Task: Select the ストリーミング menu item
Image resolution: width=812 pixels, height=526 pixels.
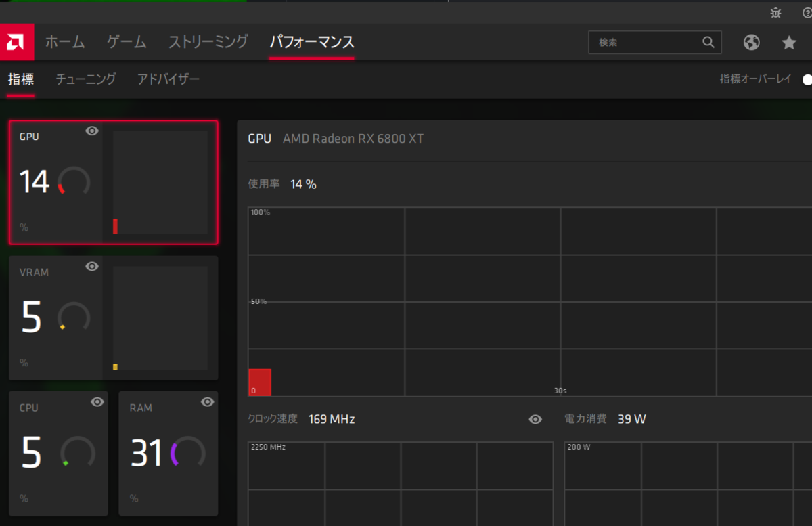Action: tap(207, 41)
